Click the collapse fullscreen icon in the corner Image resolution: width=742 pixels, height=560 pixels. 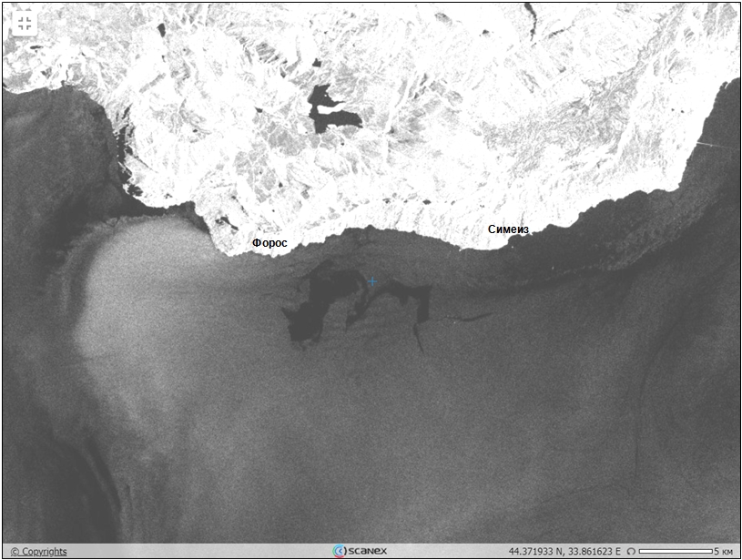click(x=24, y=24)
